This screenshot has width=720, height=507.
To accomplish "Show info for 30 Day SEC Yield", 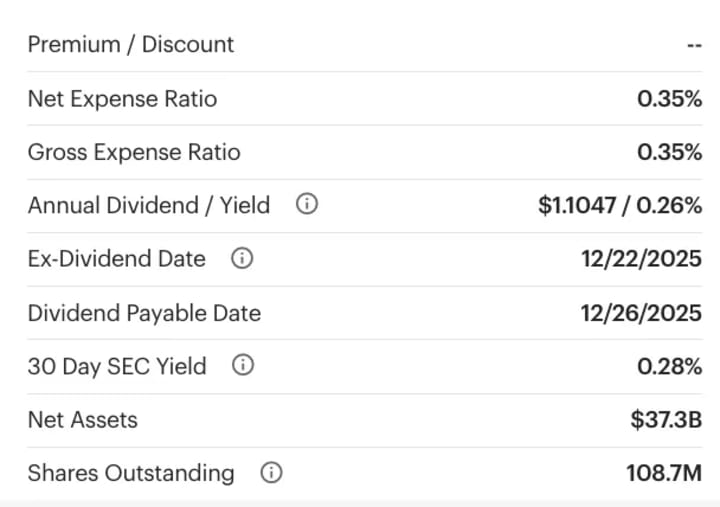I will coord(242,366).
